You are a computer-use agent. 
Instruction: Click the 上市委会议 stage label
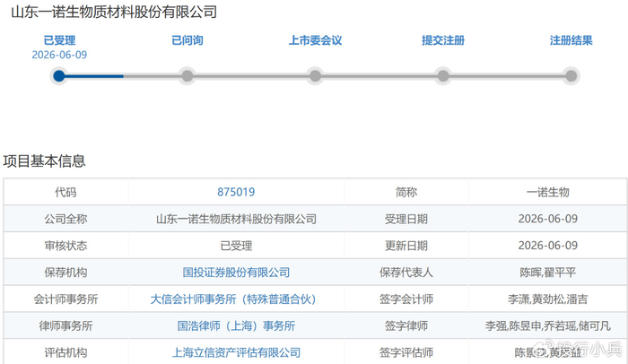[315, 40]
